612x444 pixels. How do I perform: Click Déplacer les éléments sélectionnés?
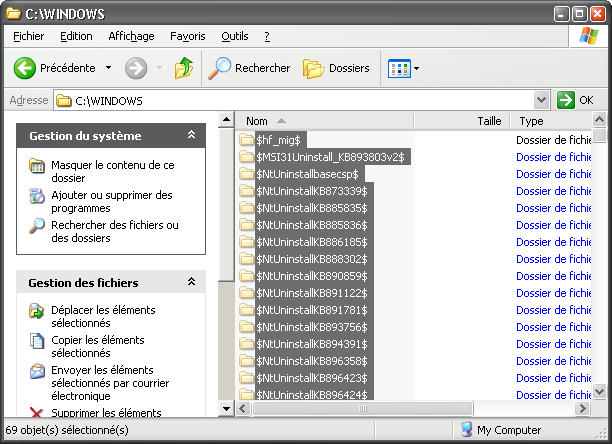pyautogui.click(x=103, y=316)
